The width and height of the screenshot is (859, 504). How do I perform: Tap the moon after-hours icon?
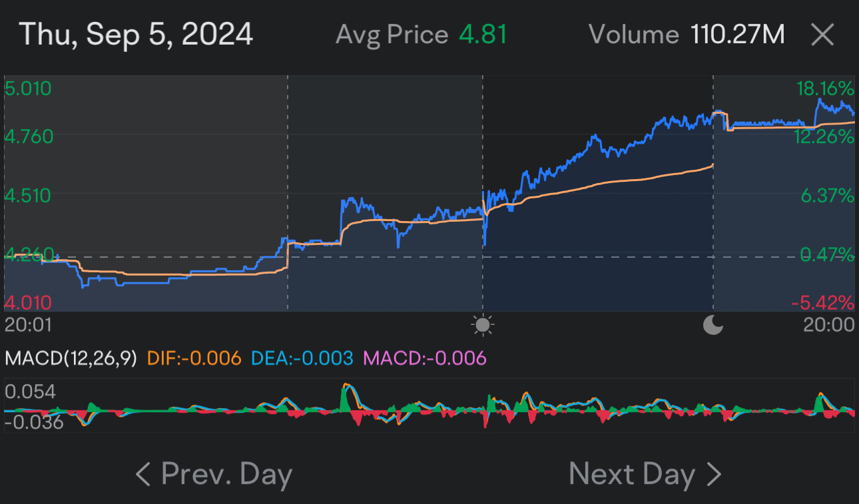713,325
